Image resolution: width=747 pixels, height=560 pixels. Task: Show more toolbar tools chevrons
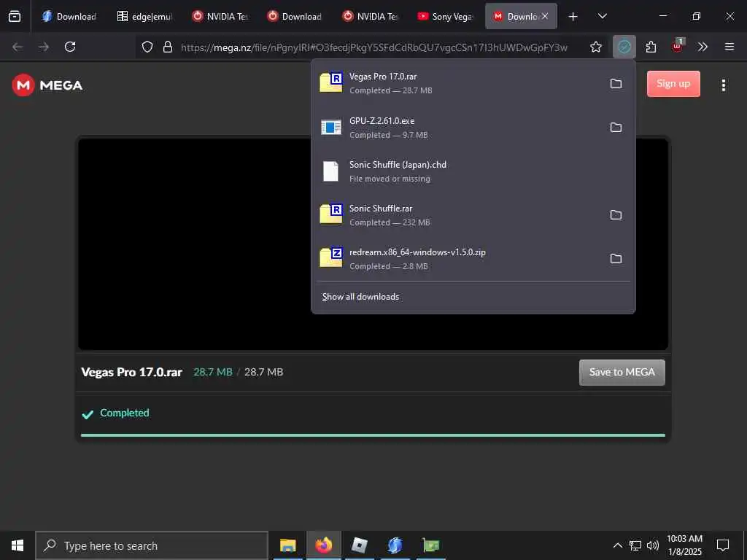pyautogui.click(x=703, y=47)
